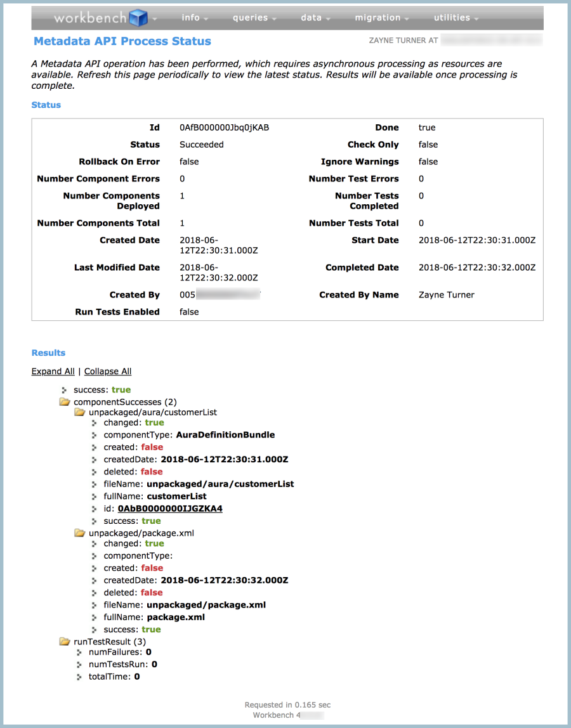Open the migration menu

382,18
